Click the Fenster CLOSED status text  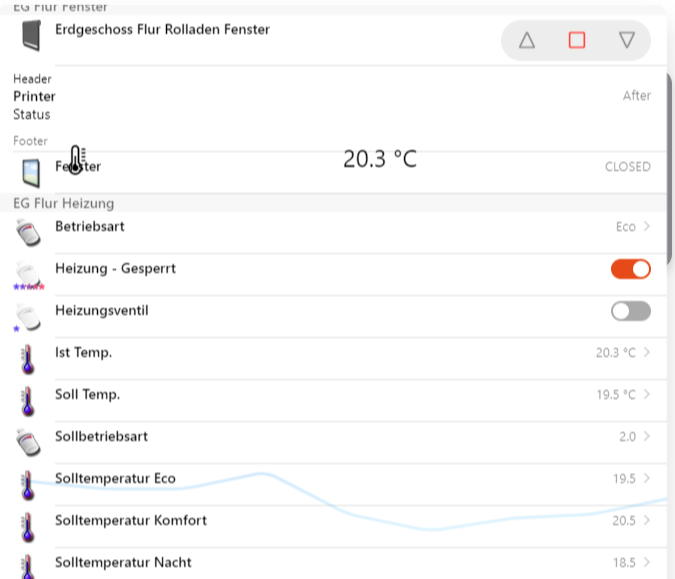pyautogui.click(x=627, y=167)
